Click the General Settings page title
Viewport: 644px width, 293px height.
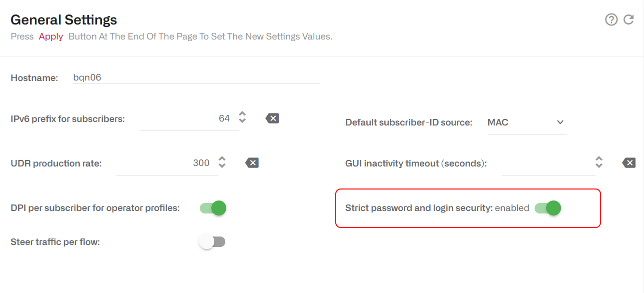[x=63, y=19]
